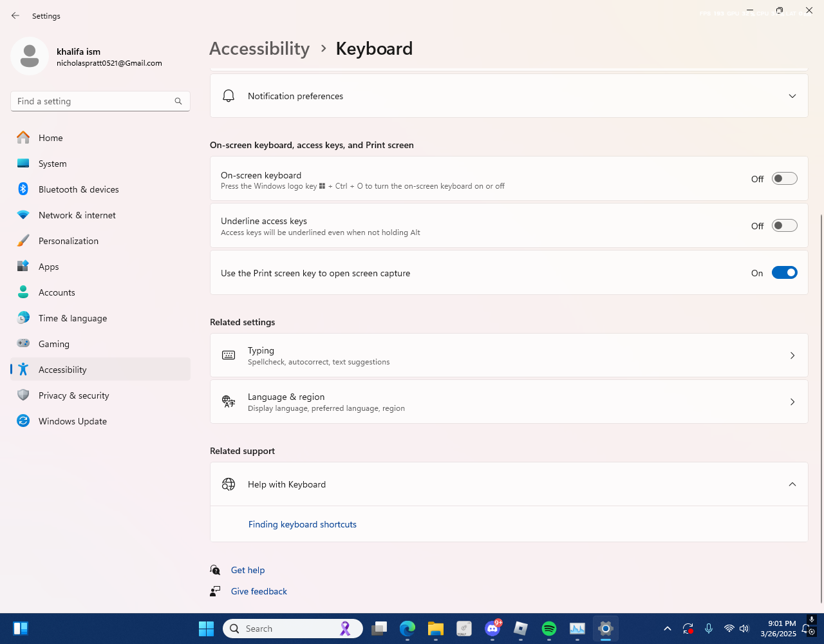824x644 pixels.
Task: Click the Wi-Fi network tray icon
Action: [x=729, y=629]
